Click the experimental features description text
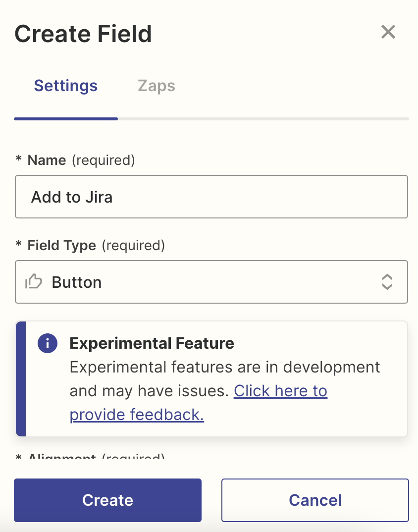This screenshot has width=418, height=532. 224,368
